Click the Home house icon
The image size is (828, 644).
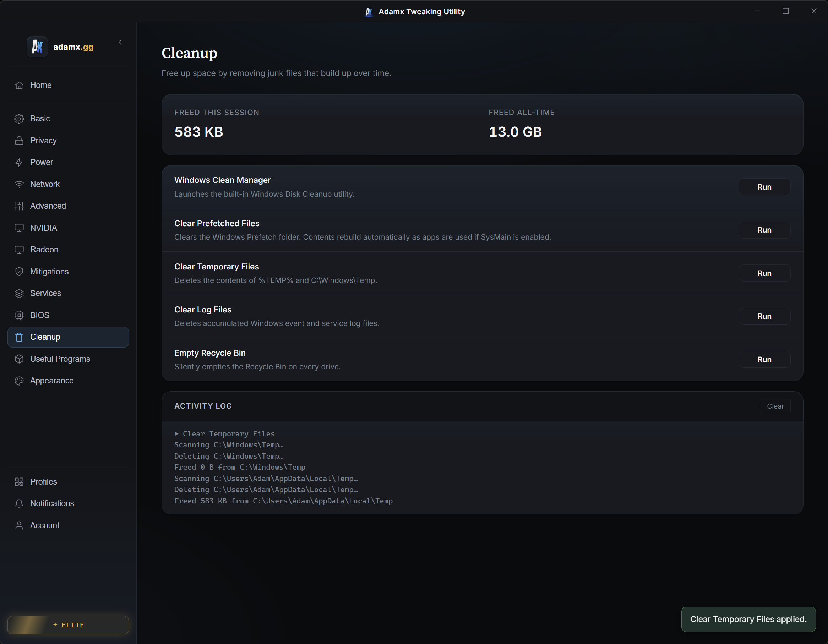pos(19,85)
